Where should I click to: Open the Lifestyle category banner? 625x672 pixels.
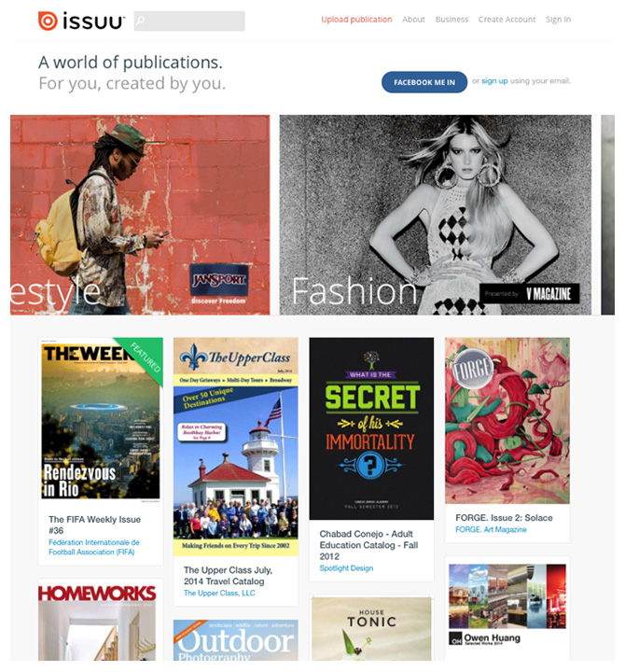pyautogui.click(x=140, y=215)
